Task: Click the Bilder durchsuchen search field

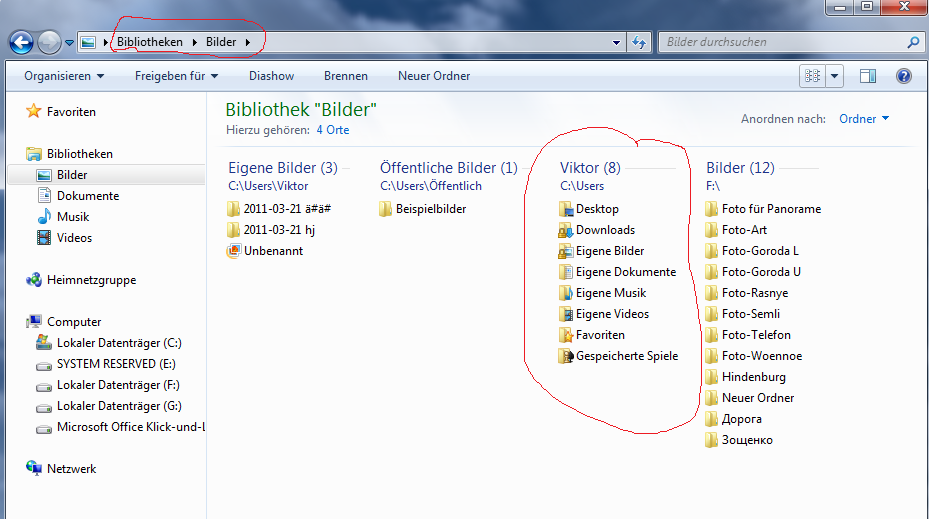Action: click(x=780, y=42)
